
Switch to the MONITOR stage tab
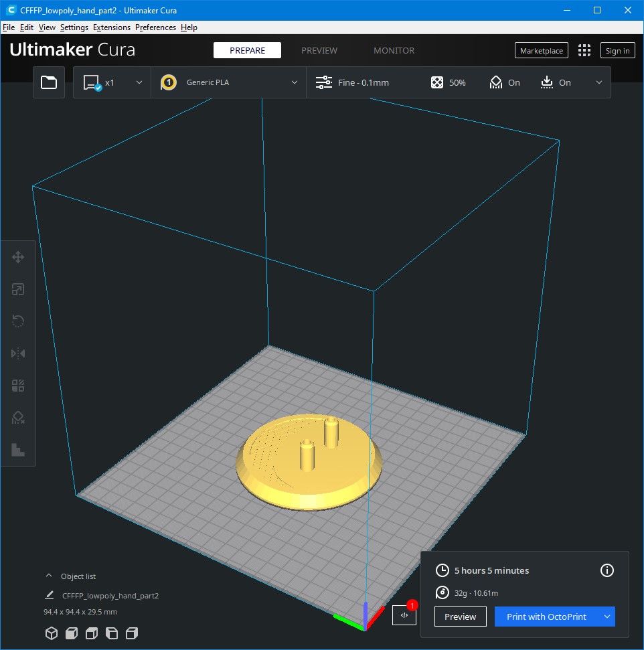[x=394, y=50]
